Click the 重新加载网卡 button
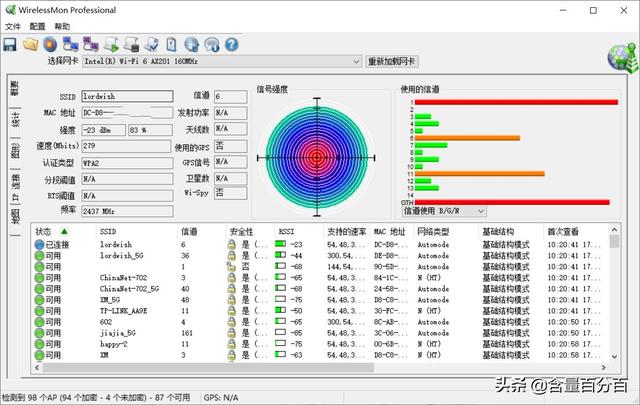The image size is (640, 405). (x=391, y=62)
